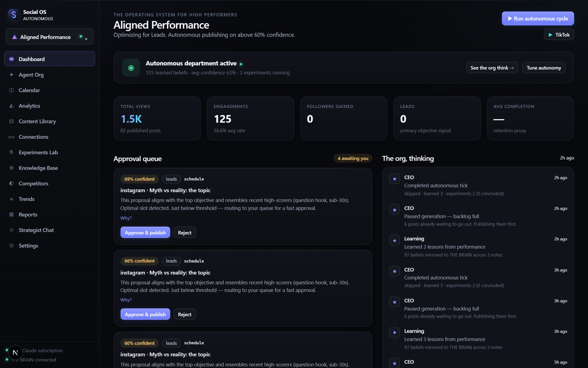This screenshot has height=368, width=588.
Task: Click the 36.6% avg rate text
Action: click(x=229, y=131)
